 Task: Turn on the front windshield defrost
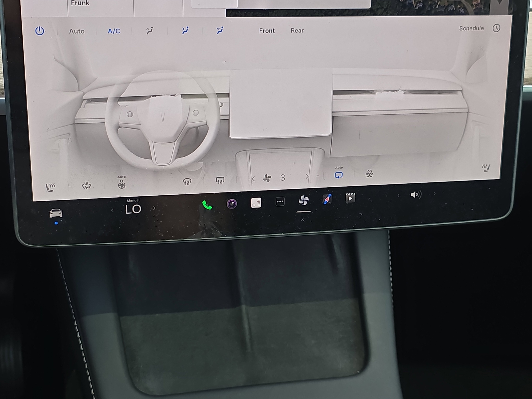pyautogui.click(x=187, y=182)
